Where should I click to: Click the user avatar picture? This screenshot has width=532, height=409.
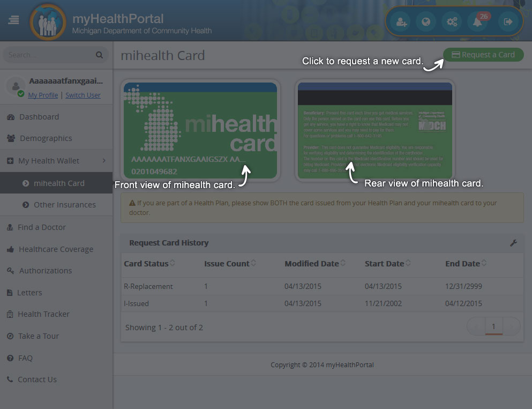[16, 86]
